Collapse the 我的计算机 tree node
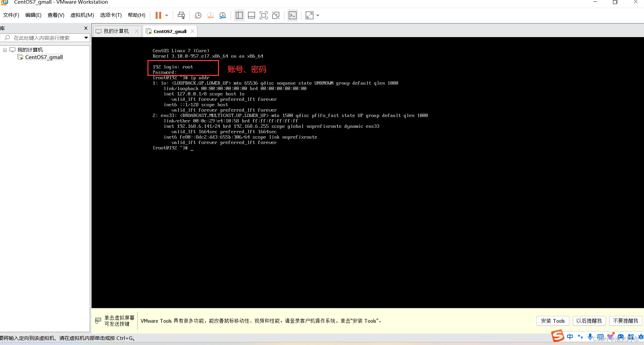Viewport: 644px width, 345px height. pyautogui.click(x=5, y=50)
